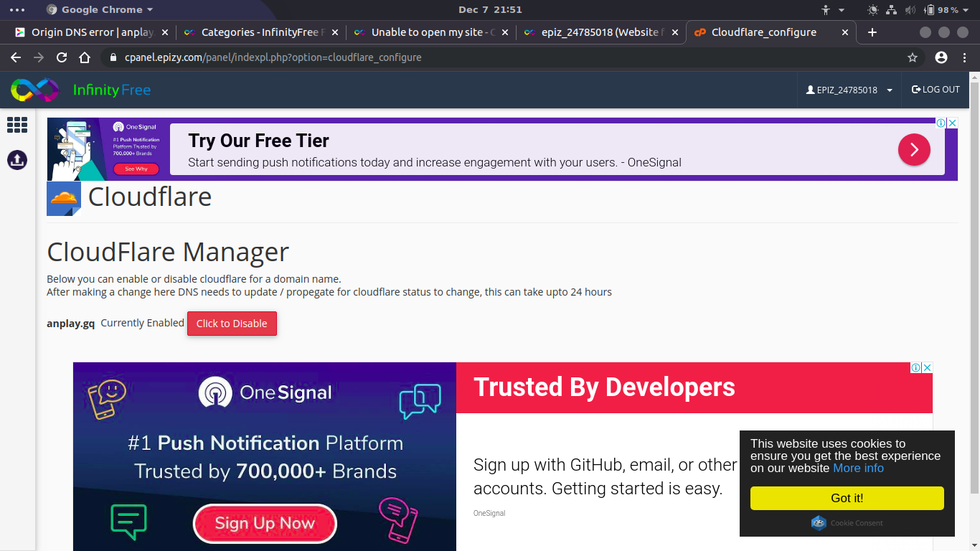This screenshot has height=551, width=980.
Task: Click the upload icon in sidebar
Action: [x=17, y=159]
